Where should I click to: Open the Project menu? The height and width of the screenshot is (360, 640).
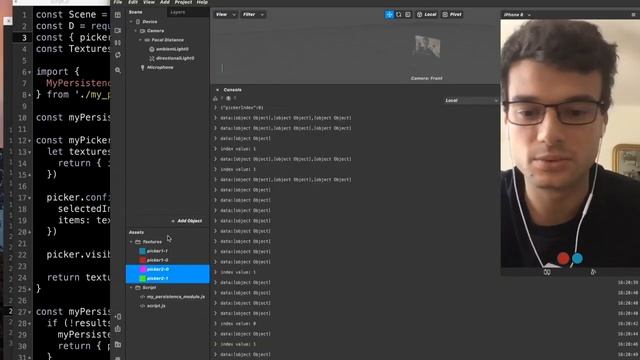tap(183, 2)
